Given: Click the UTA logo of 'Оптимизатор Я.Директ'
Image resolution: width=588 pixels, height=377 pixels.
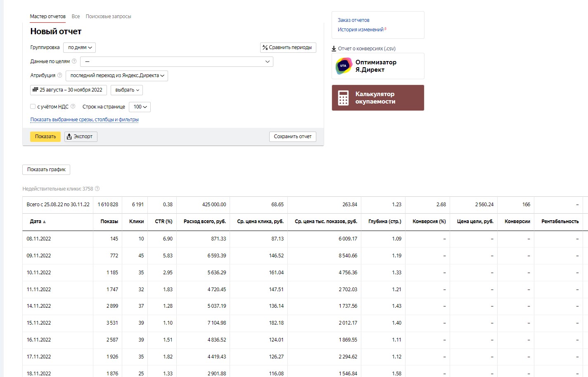Looking at the screenshot, I should coord(344,66).
